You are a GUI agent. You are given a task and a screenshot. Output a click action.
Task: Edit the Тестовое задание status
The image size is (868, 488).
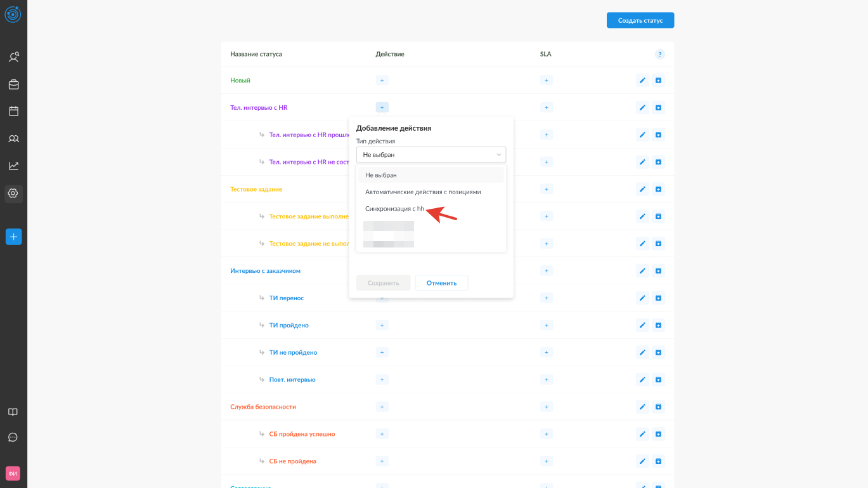642,189
